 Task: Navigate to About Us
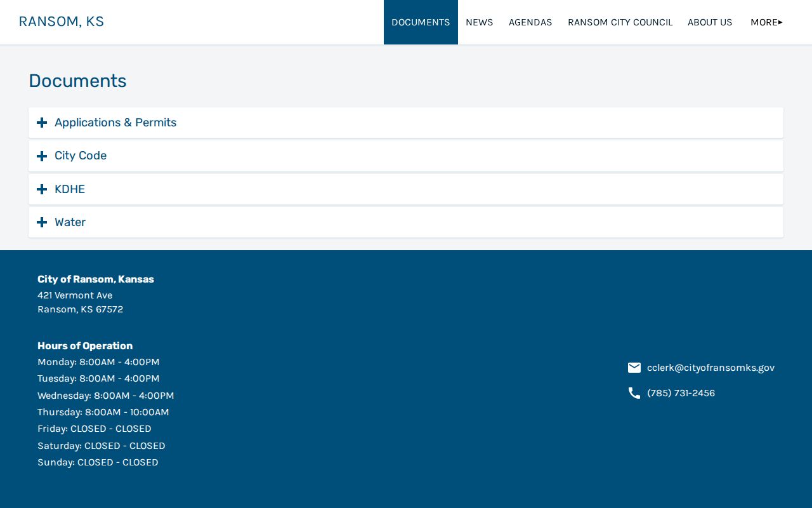[x=710, y=22]
